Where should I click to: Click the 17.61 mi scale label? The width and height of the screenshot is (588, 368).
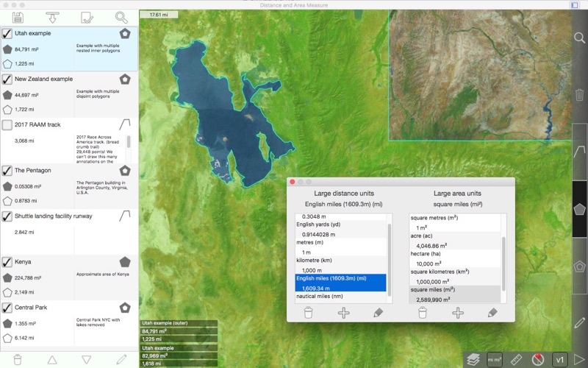[159, 15]
